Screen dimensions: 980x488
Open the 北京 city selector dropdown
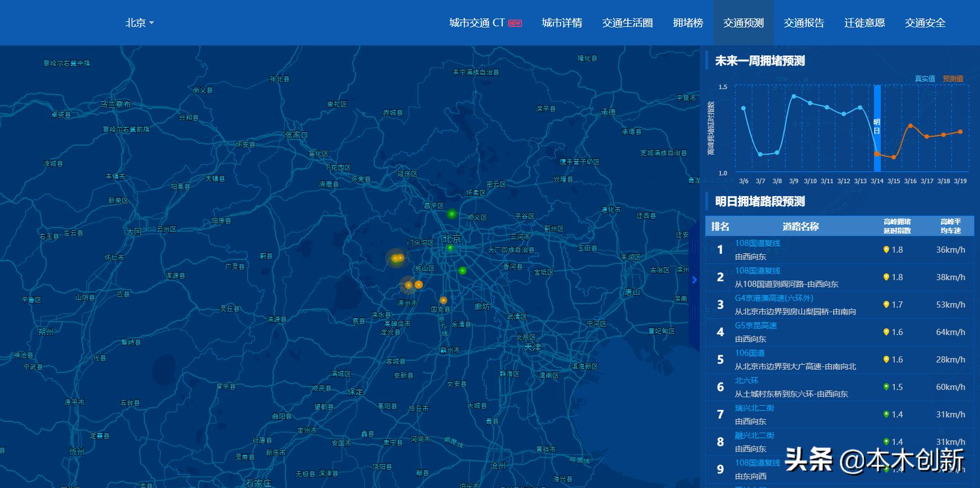point(139,23)
